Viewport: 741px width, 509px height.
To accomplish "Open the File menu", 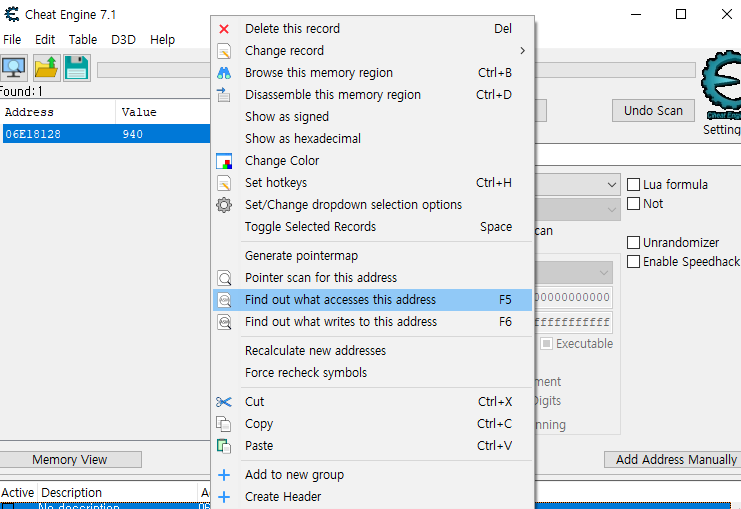I will (x=12, y=40).
